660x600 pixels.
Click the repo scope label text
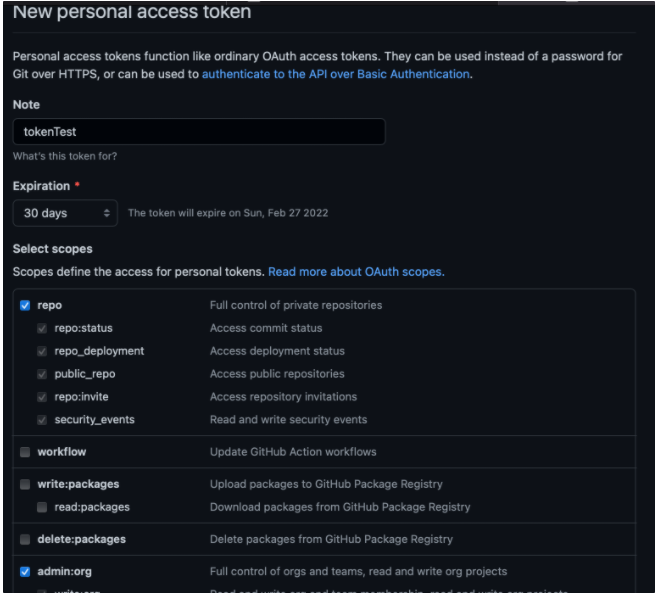click(50, 305)
